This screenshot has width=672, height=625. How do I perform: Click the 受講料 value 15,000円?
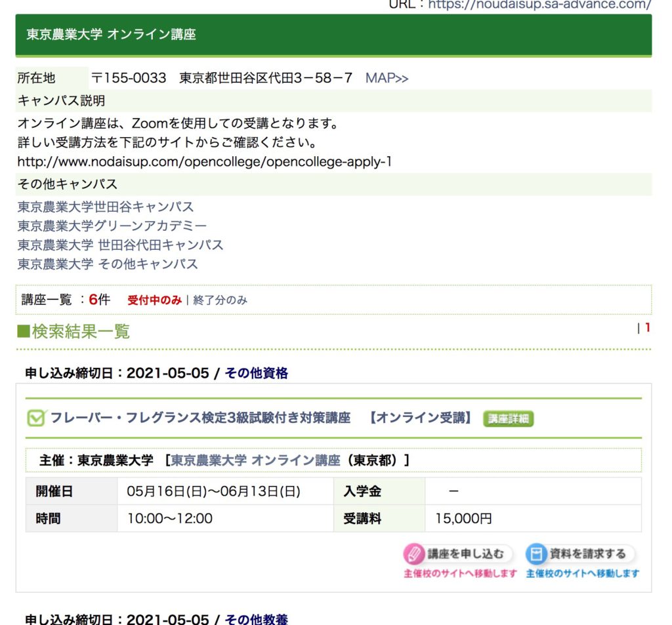click(x=463, y=518)
